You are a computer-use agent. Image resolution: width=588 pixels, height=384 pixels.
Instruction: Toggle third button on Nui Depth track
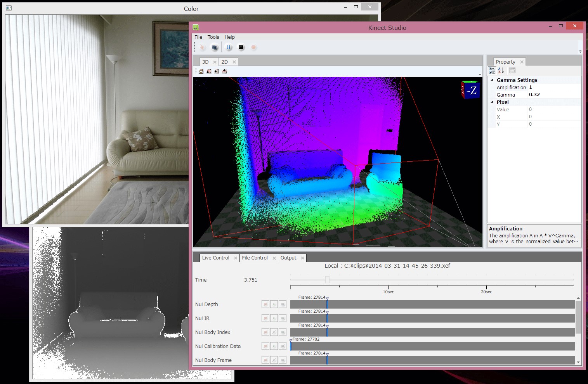(x=283, y=304)
